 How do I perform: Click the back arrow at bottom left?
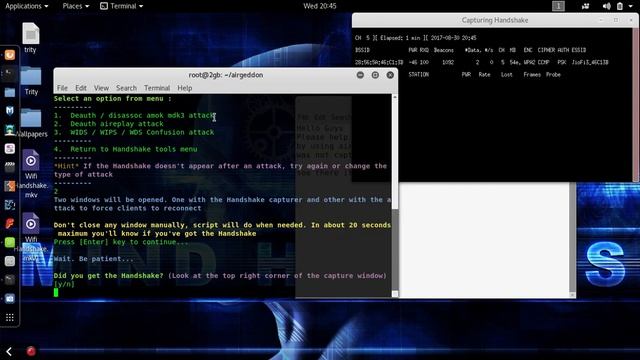point(9,351)
